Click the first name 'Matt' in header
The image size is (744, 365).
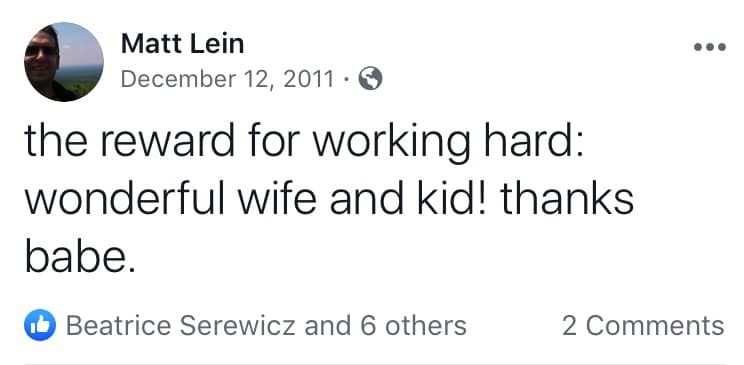pos(152,44)
